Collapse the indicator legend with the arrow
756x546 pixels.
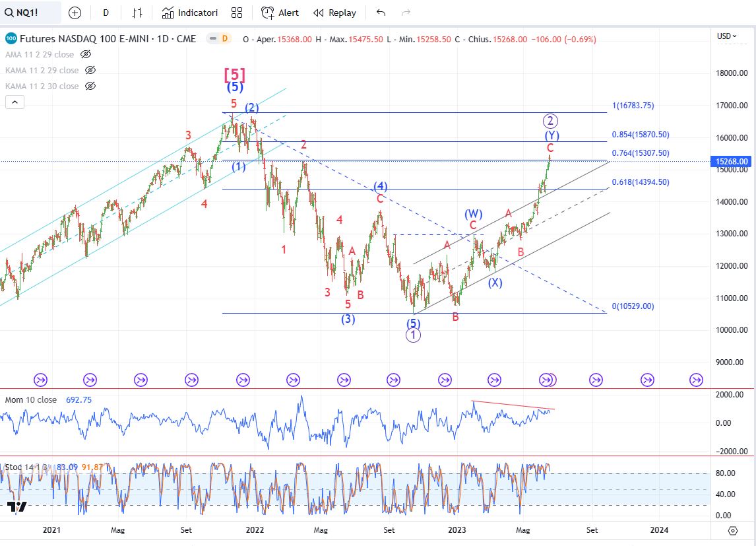point(15,102)
